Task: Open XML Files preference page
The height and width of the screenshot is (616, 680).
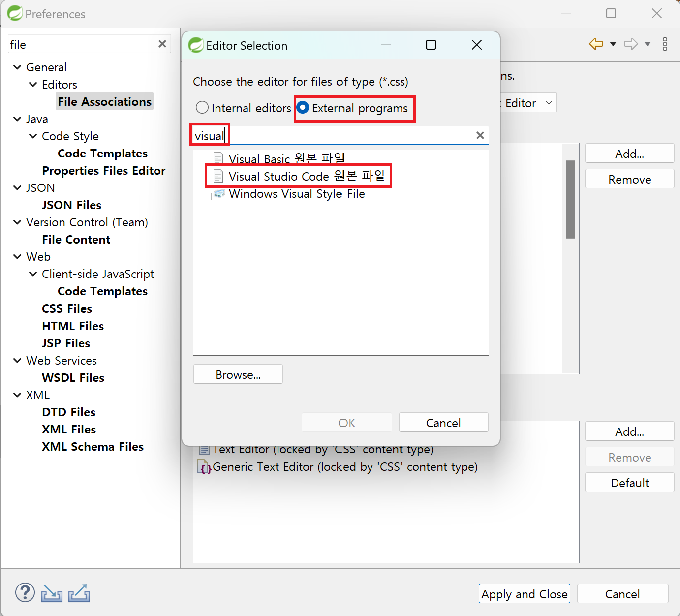Action: click(69, 429)
